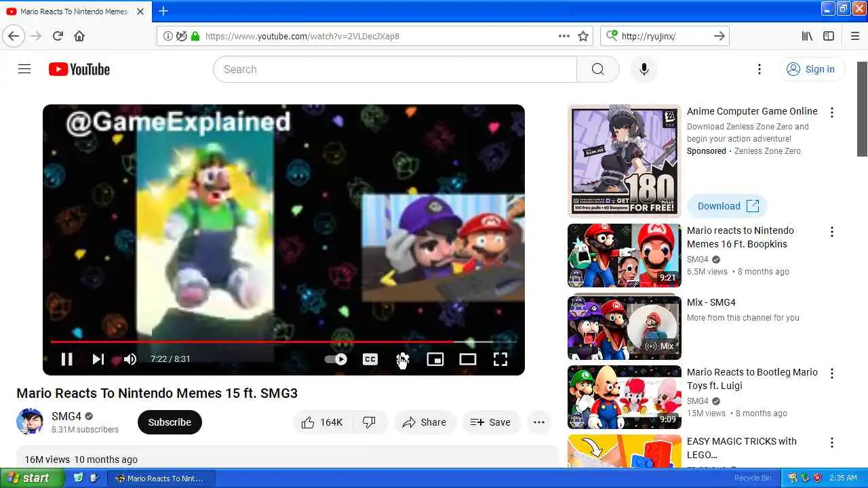This screenshot has width=868, height=488.
Task: Close the Mario Reacts tab
Action: [140, 12]
